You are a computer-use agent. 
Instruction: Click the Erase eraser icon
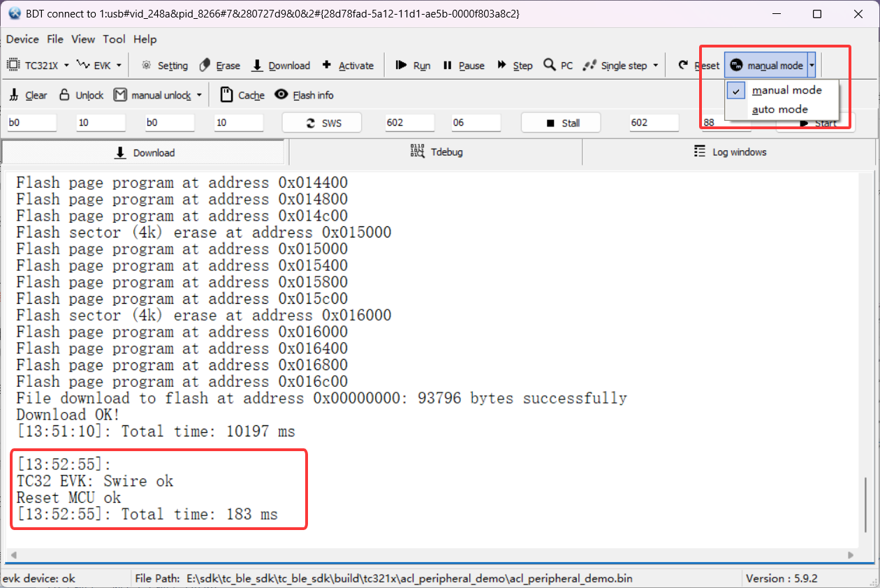(x=205, y=65)
